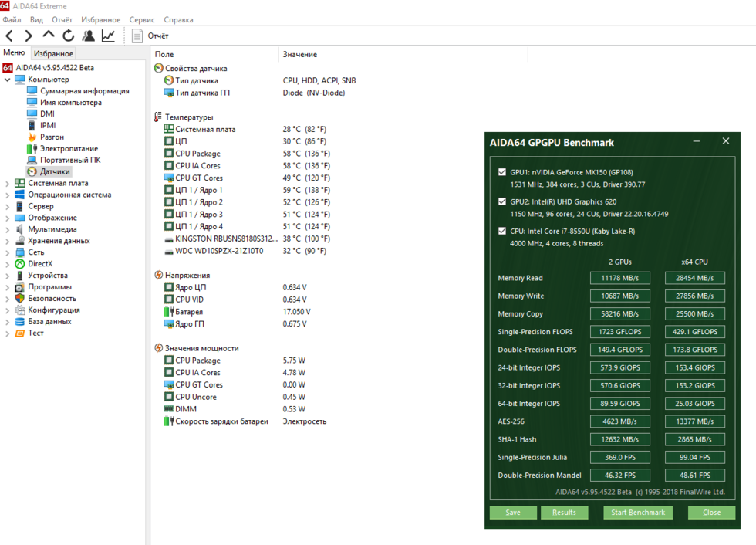Screen dimensions: 756x545
Task: Open the user profile toolbar icon
Action: point(89,36)
